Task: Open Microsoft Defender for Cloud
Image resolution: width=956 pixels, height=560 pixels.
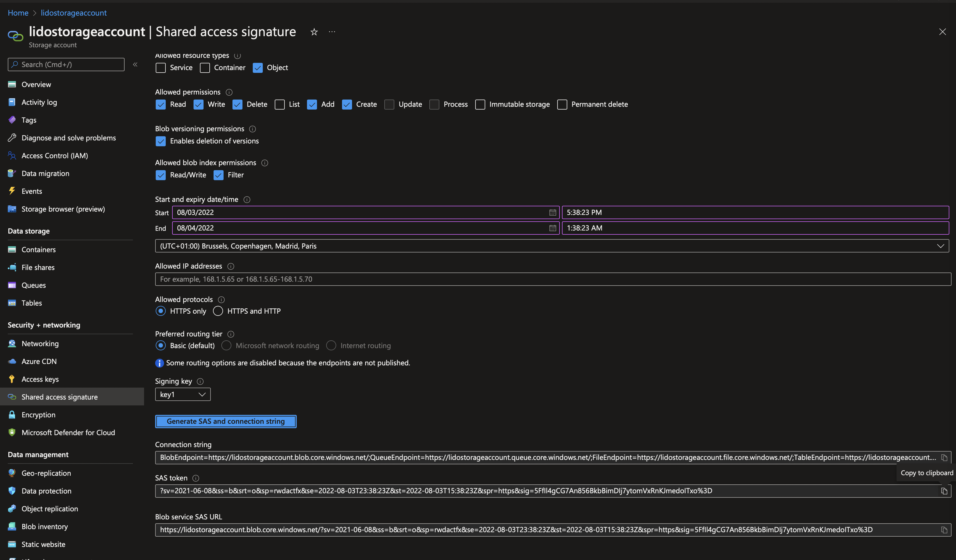Action: pos(68,433)
